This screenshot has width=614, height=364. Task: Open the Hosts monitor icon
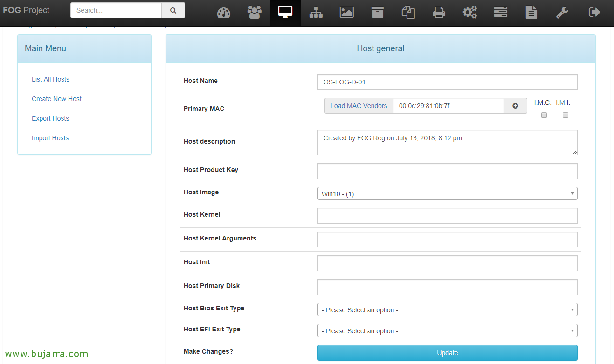pos(285,12)
